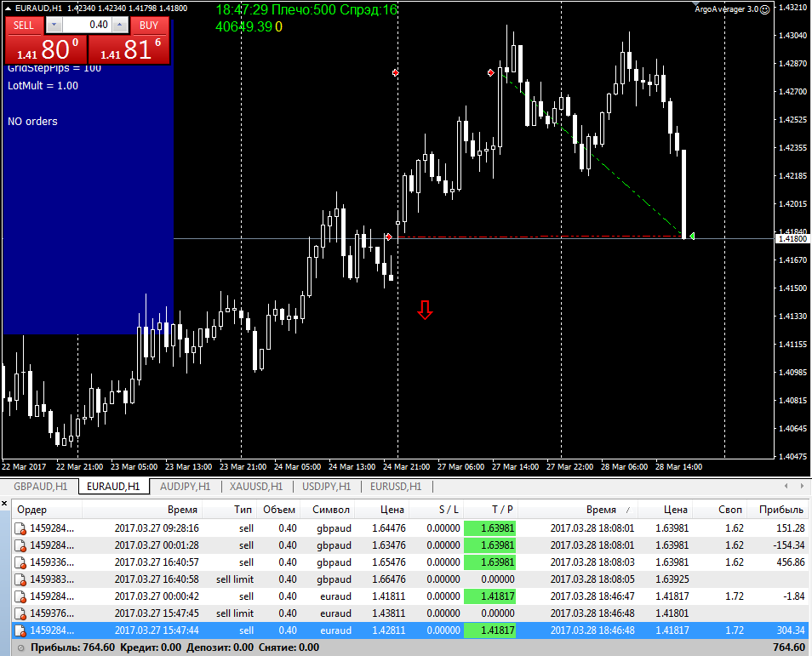Image resolution: width=812 pixels, height=656 pixels.
Task: Click the current price label 1.41800
Action: (792, 239)
